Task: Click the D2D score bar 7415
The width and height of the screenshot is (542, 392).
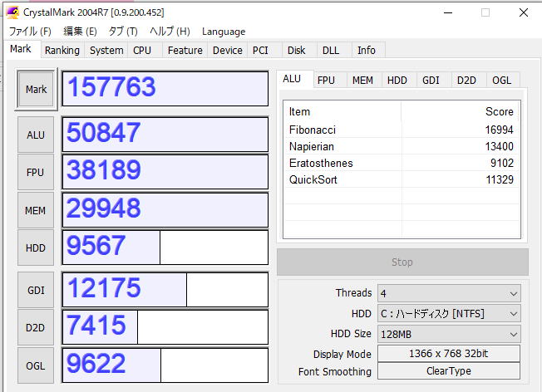Action: coord(165,326)
